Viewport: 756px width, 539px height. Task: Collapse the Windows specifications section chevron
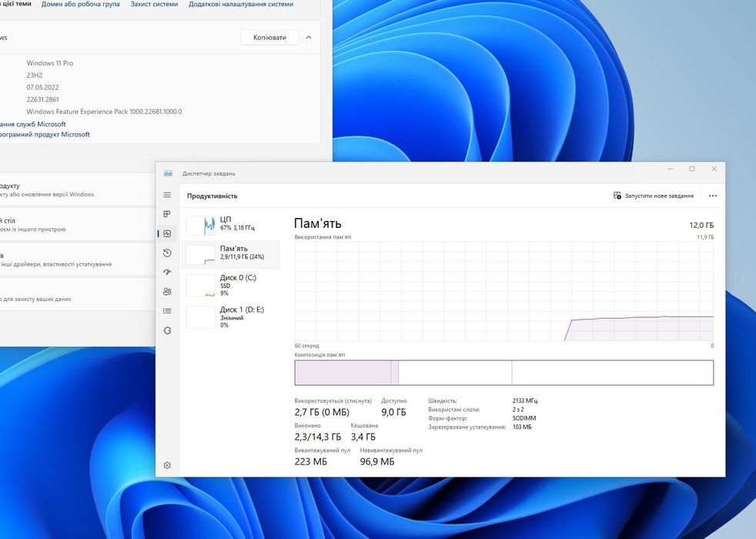309,37
